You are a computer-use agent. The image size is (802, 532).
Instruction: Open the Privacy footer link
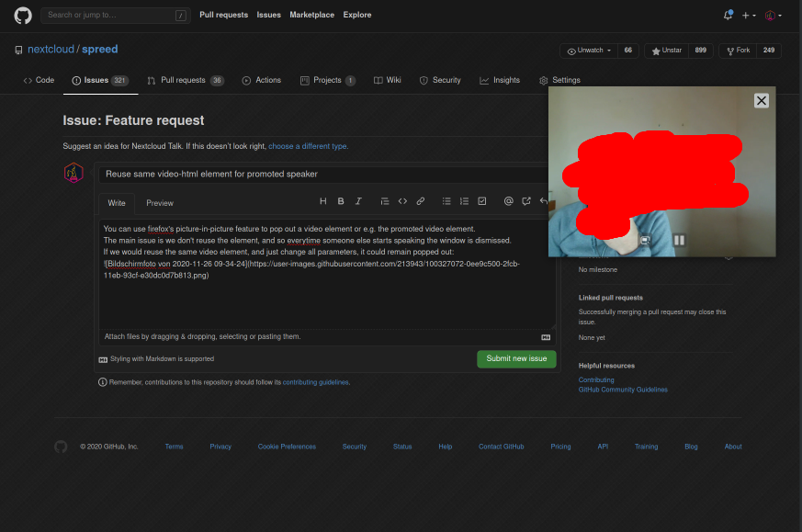click(x=220, y=447)
